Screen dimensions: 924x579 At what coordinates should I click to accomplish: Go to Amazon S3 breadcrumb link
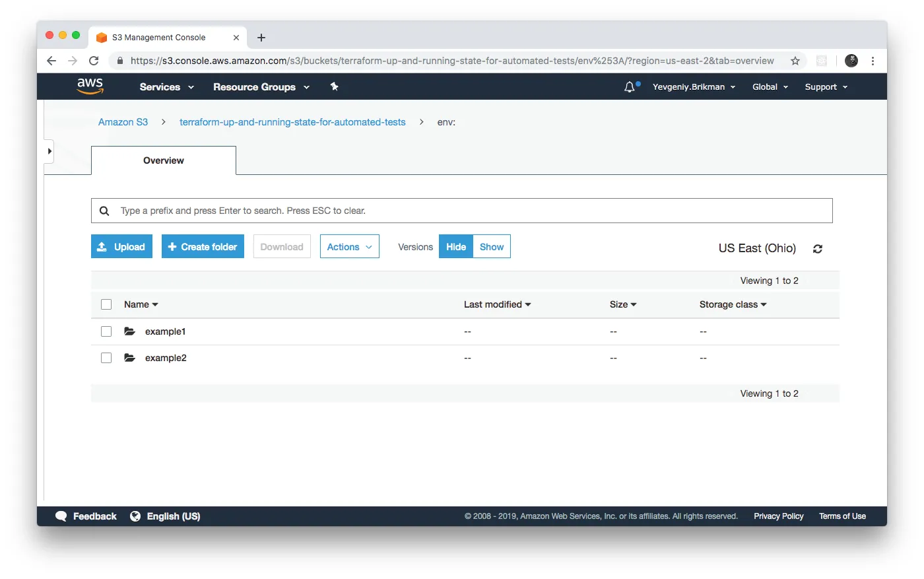123,122
